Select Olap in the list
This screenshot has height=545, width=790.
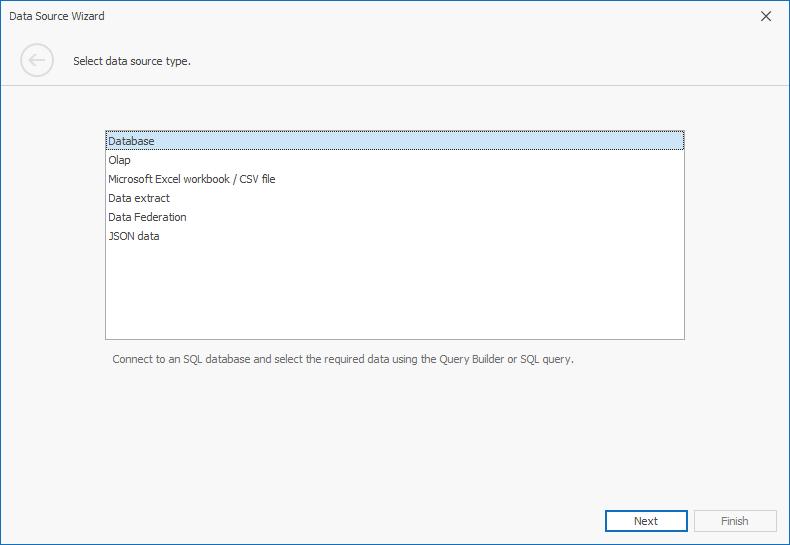point(395,160)
